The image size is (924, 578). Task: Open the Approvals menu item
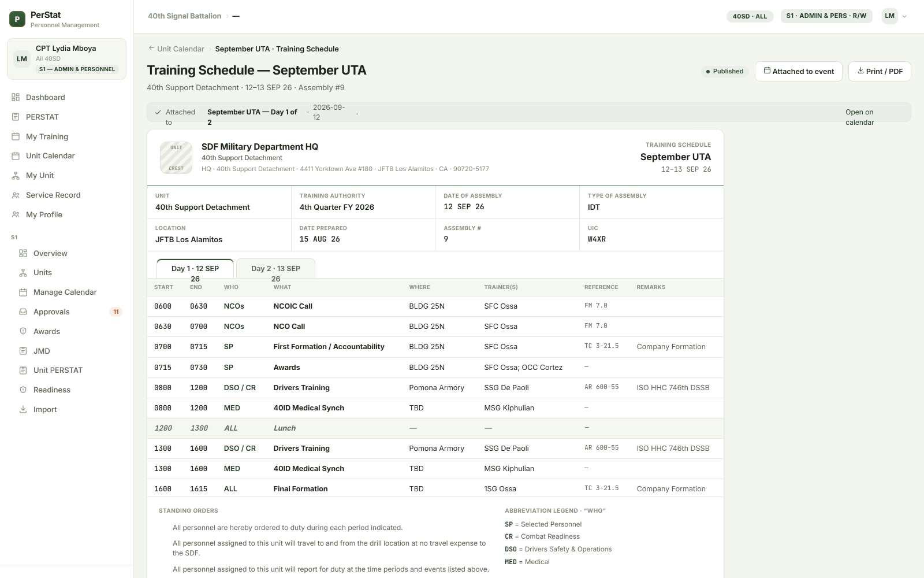70,312
